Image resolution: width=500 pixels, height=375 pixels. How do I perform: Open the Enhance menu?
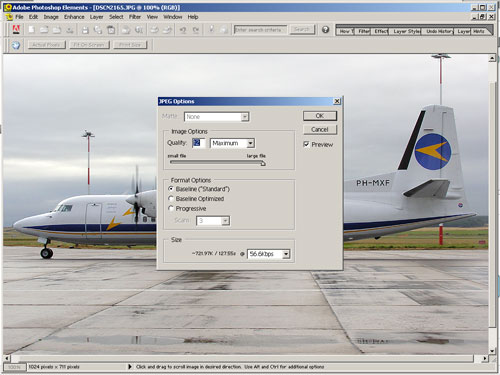click(74, 17)
